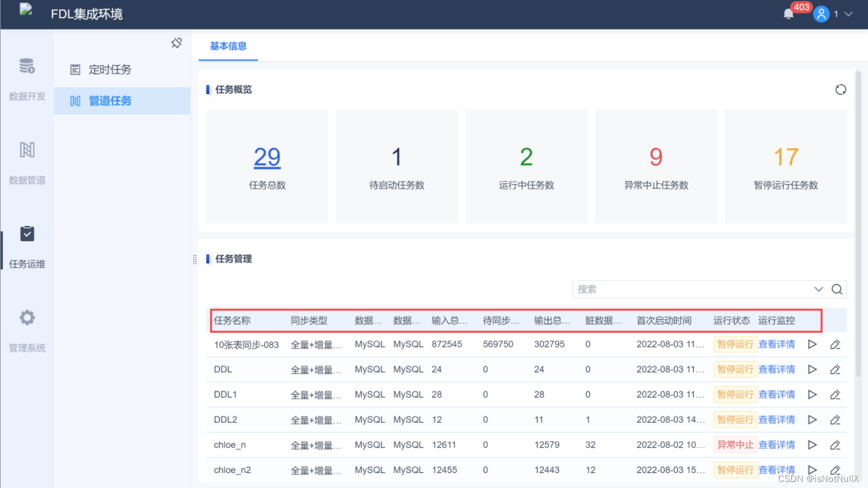This screenshot has width=868, height=488.
Task: Click the 569750 pending sync cell
Action: pyautogui.click(x=498, y=344)
